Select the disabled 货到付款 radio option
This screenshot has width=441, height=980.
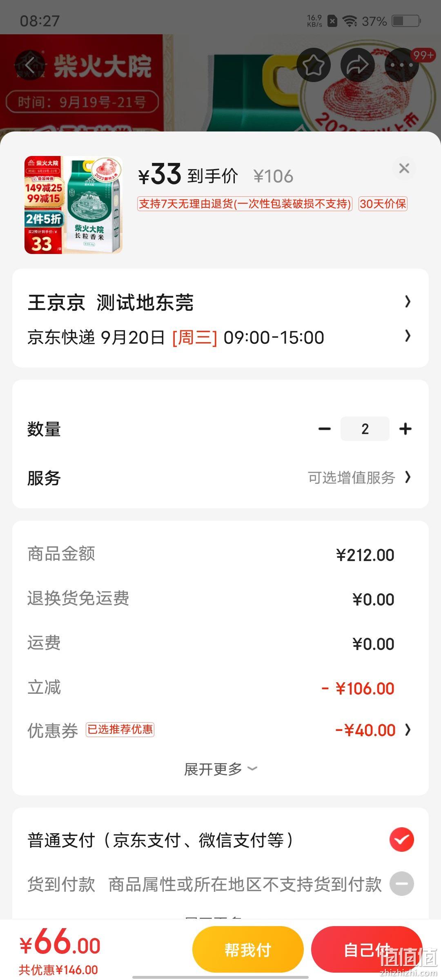[x=402, y=884]
